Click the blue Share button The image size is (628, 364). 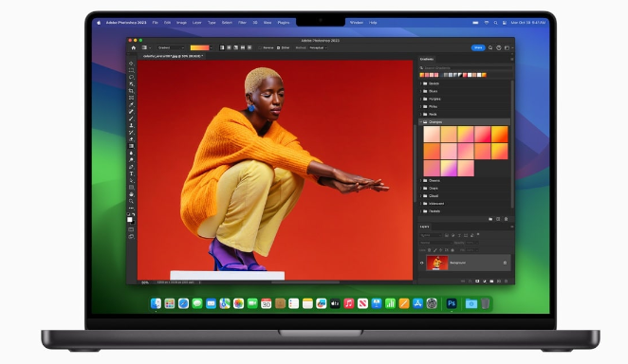click(478, 47)
